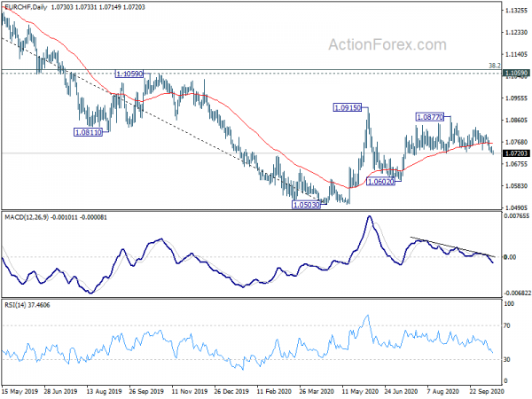Click the 1.04905 price axis value
Screen dimensions: 532x399
(x=516, y=207)
